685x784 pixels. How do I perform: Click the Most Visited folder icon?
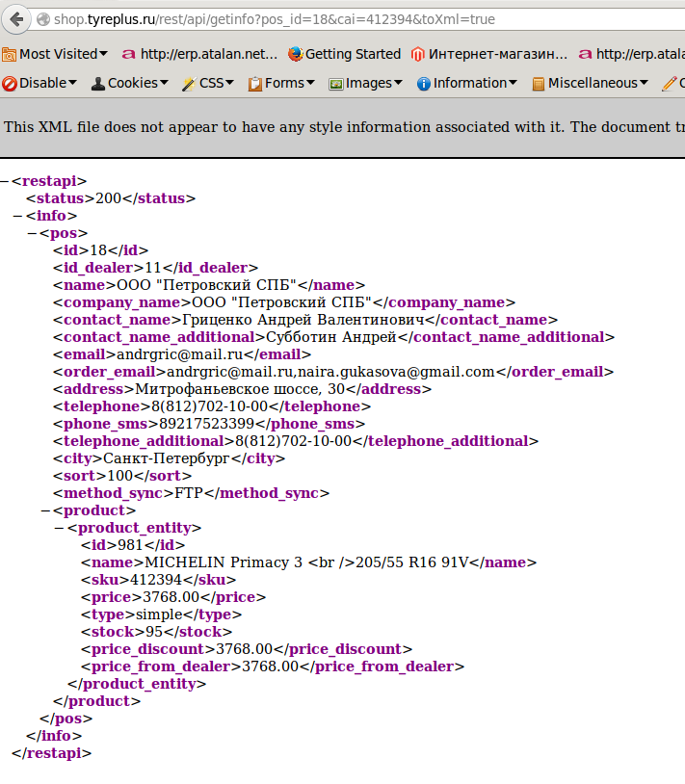tap(9, 55)
